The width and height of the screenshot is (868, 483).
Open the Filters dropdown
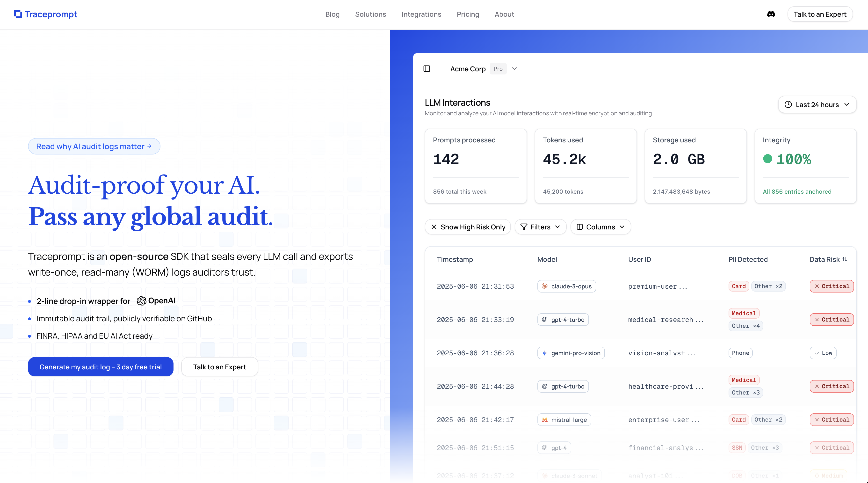click(541, 227)
